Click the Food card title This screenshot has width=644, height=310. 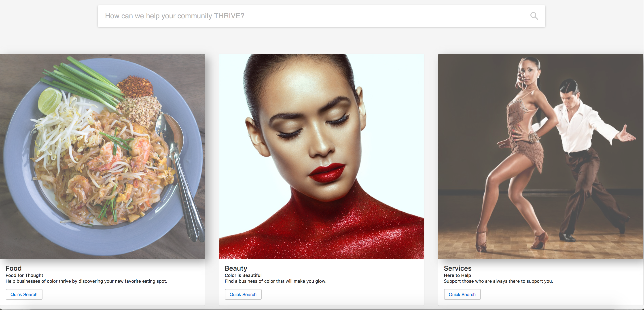(14, 268)
